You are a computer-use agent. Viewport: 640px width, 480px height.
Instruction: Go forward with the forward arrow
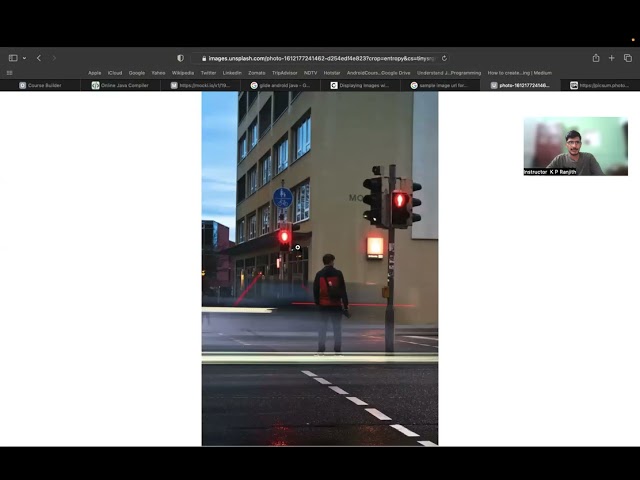pyautogui.click(x=54, y=58)
